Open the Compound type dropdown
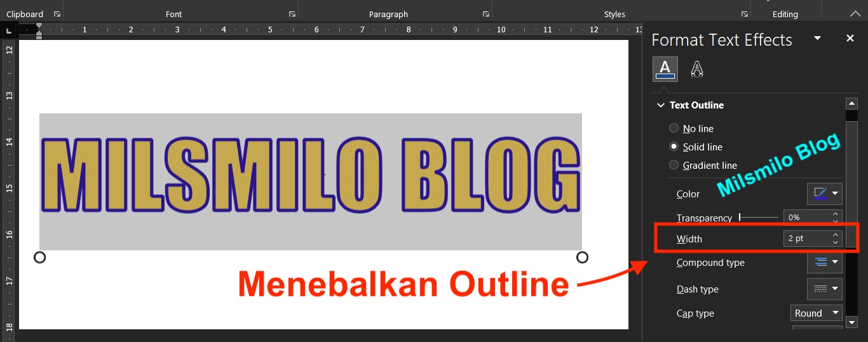Screen dimensions: 868x342 pos(825,262)
